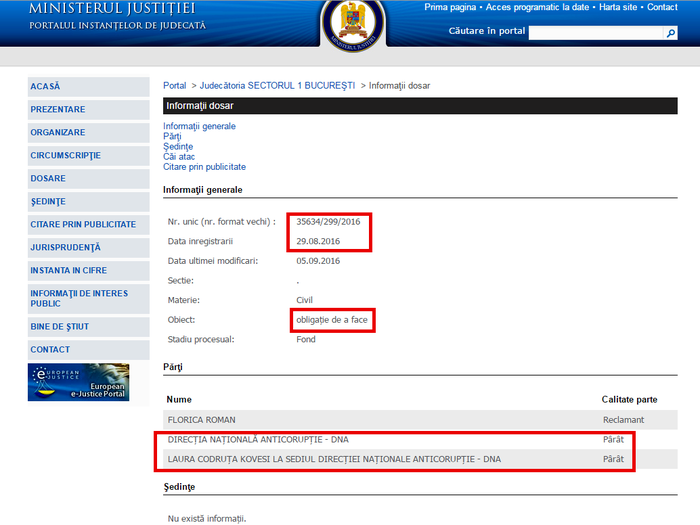Select the Stadiu procesual value Fond
The image size is (700, 525).
coord(306,340)
